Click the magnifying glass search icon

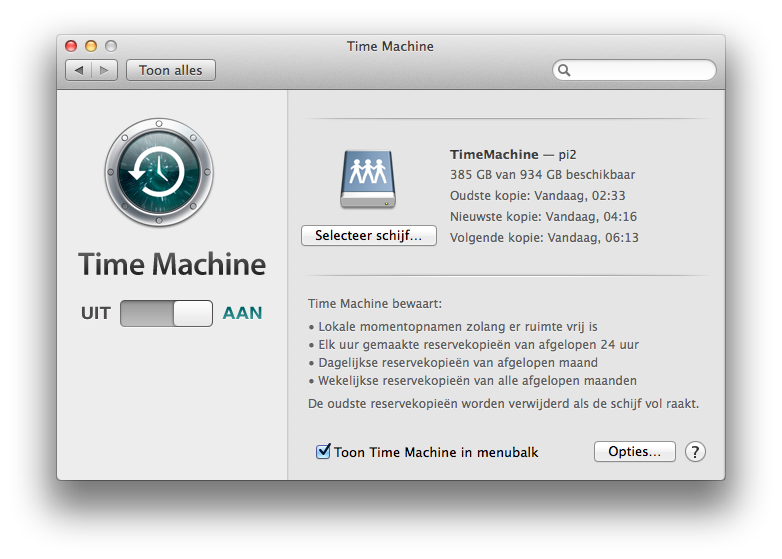[x=564, y=70]
